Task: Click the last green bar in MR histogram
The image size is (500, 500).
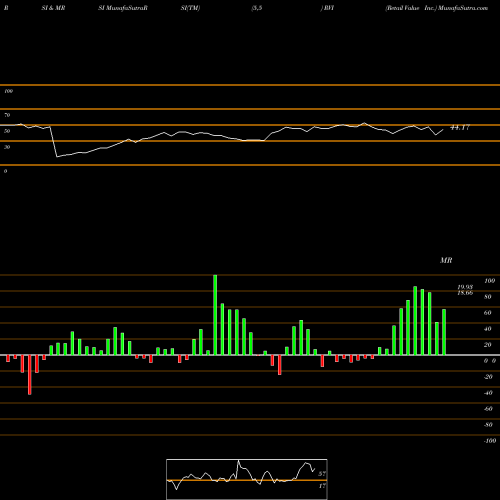Action: 444,332
